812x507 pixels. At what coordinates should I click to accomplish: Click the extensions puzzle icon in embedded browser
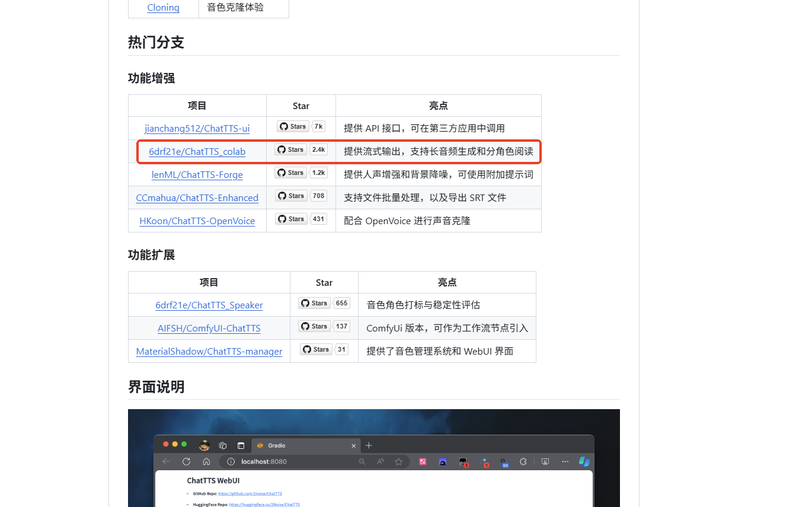pyautogui.click(x=523, y=461)
